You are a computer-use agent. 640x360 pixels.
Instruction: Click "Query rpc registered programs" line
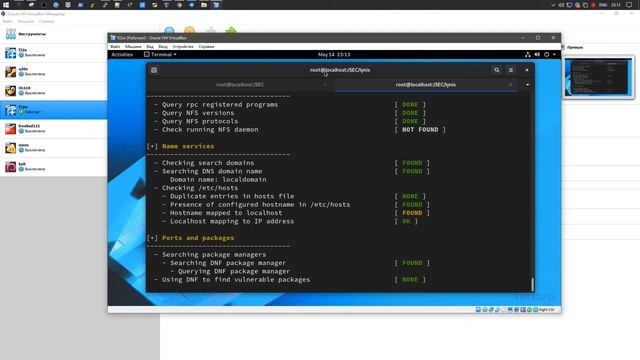click(220, 104)
